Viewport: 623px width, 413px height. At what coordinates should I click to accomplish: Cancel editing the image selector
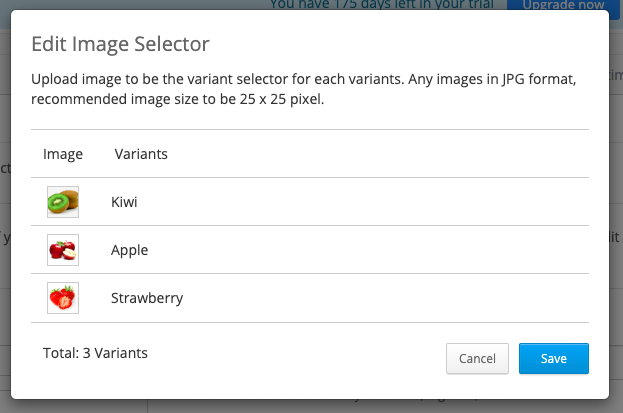477,359
